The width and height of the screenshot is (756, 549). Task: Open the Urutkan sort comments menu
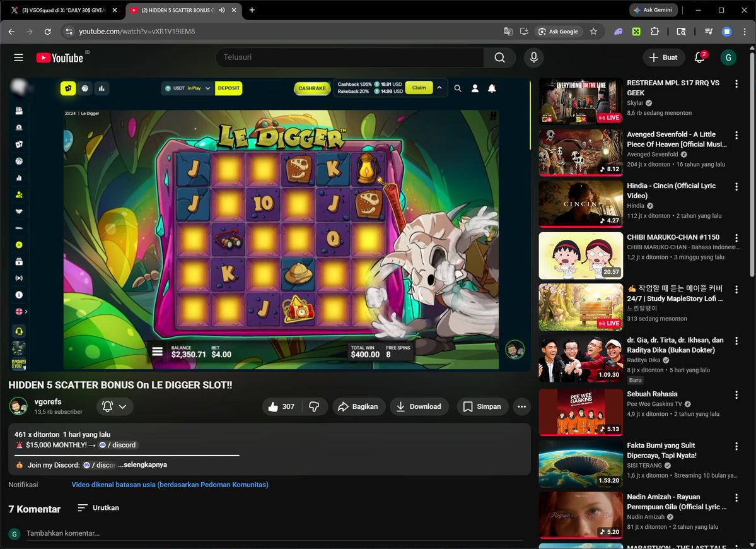[x=98, y=507]
